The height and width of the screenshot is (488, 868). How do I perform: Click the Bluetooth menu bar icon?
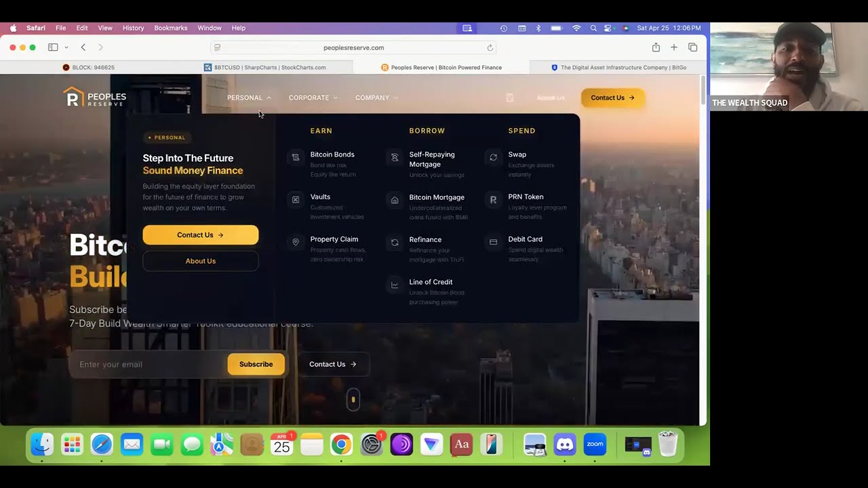[538, 28]
